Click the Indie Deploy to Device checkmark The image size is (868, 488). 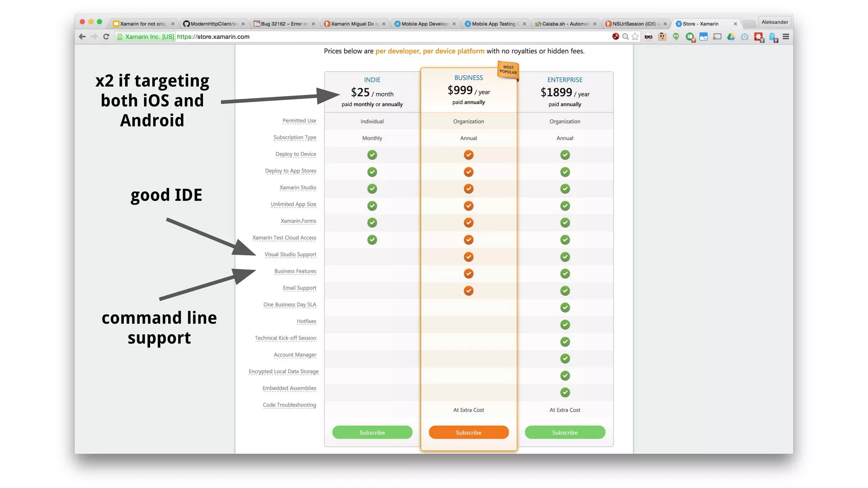[x=372, y=155]
